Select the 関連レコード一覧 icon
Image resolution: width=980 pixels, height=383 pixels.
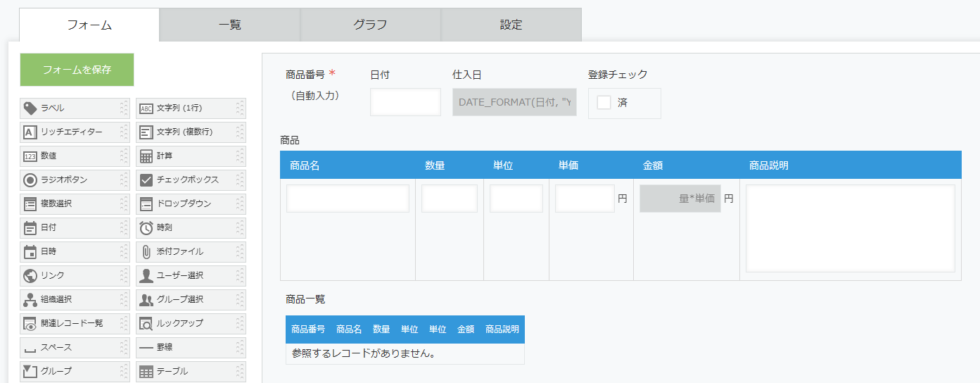30,324
